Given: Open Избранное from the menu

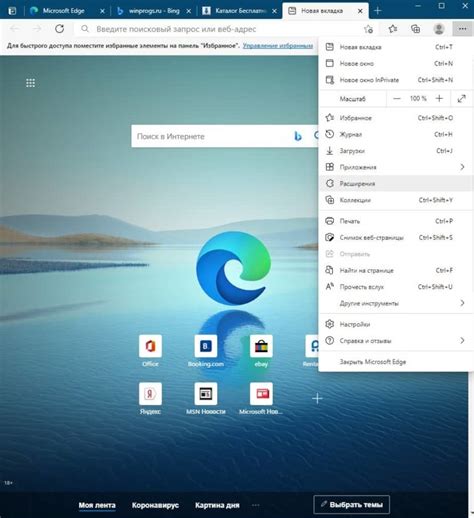Looking at the screenshot, I should click(x=396, y=118).
